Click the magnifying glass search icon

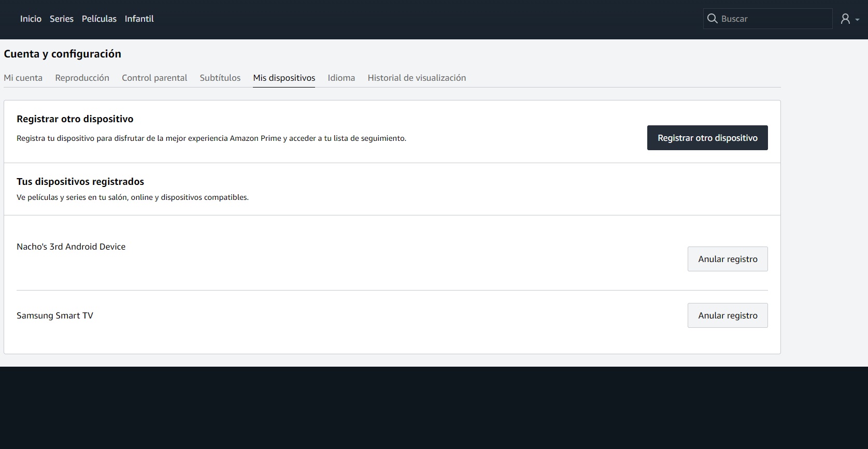[713, 19]
